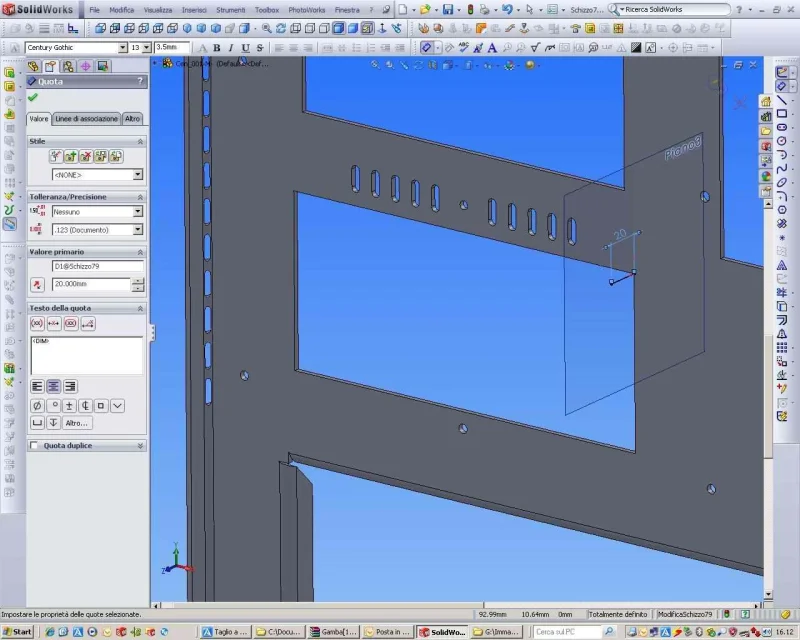Toggle the Shaded With Edges display mode
The width and height of the screenshot is (800, 640).
[339, 29]
